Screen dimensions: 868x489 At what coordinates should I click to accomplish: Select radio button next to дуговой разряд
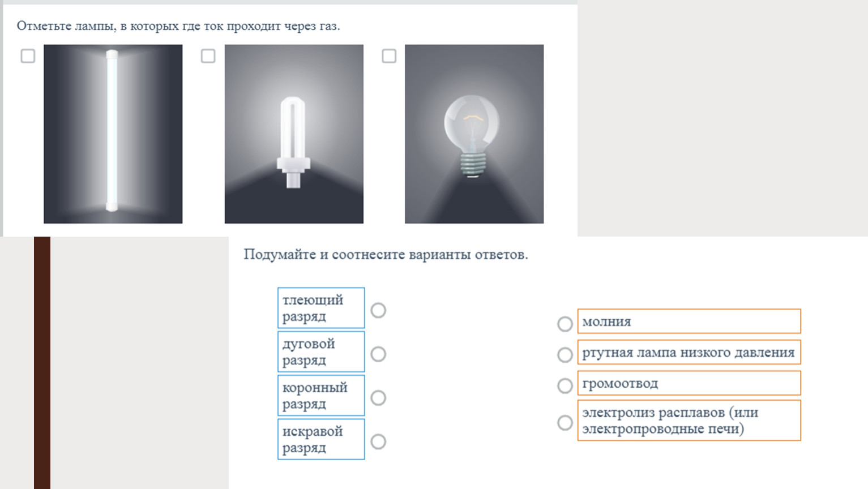tap(378, 354)
